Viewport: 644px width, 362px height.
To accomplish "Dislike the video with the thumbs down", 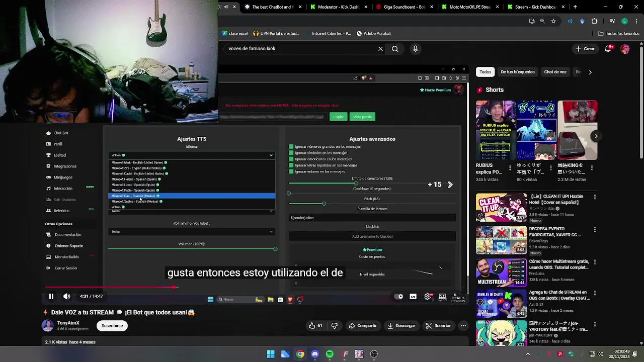I will [335, 326].
